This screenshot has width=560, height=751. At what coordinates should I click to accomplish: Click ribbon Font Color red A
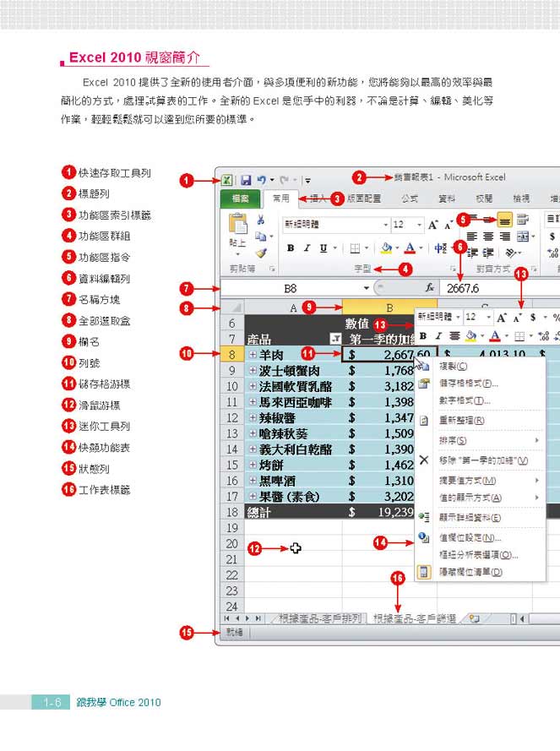(x=410, y=248)
